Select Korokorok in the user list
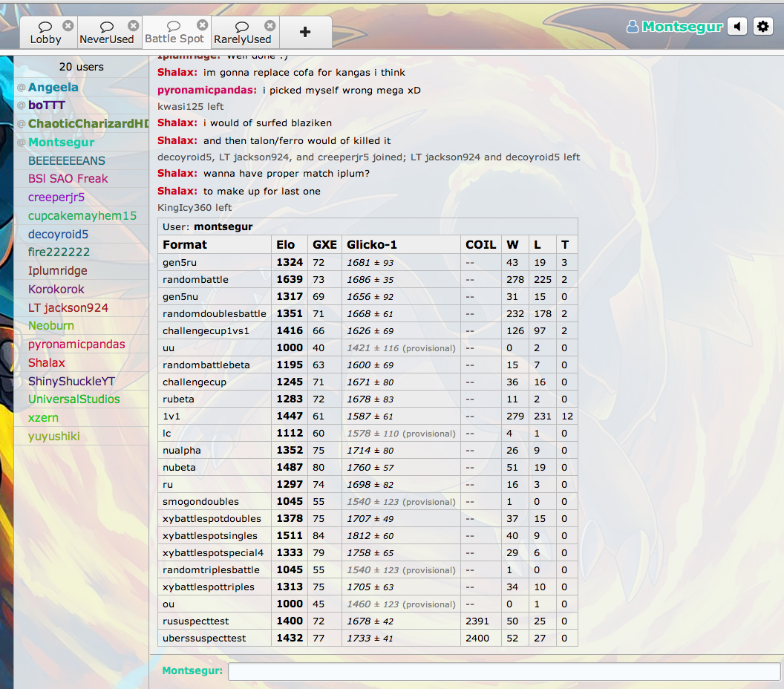The width and height of the screenshot is (784, 689). point(82,289)
